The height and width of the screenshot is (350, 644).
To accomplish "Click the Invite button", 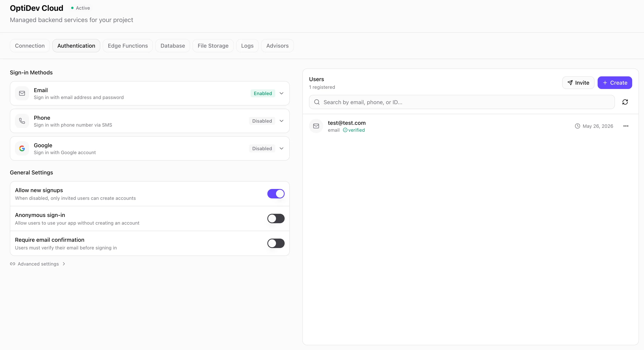I will (578, 83).
